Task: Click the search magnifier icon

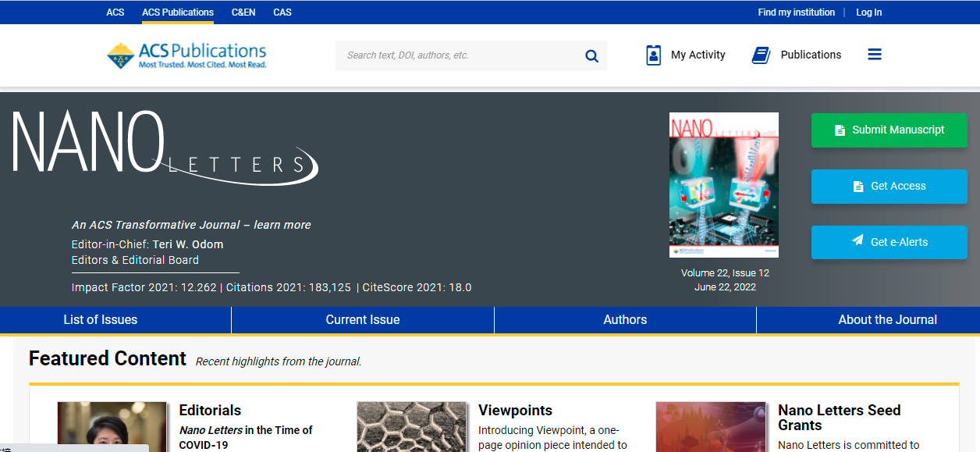Action: click(591, 55)
